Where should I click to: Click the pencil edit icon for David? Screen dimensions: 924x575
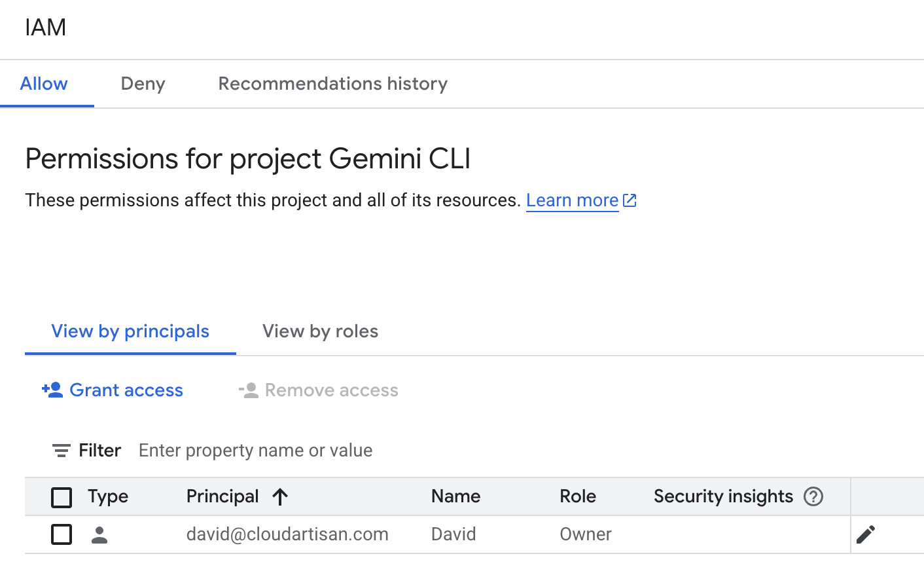point(865,534)
